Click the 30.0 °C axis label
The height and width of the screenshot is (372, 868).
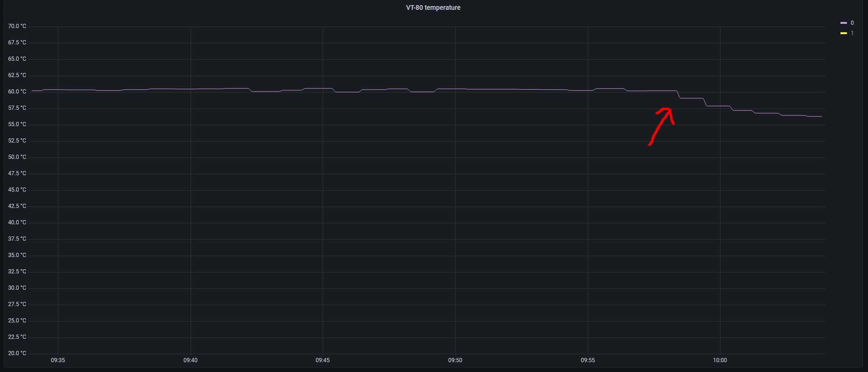(x=17, y=288)
